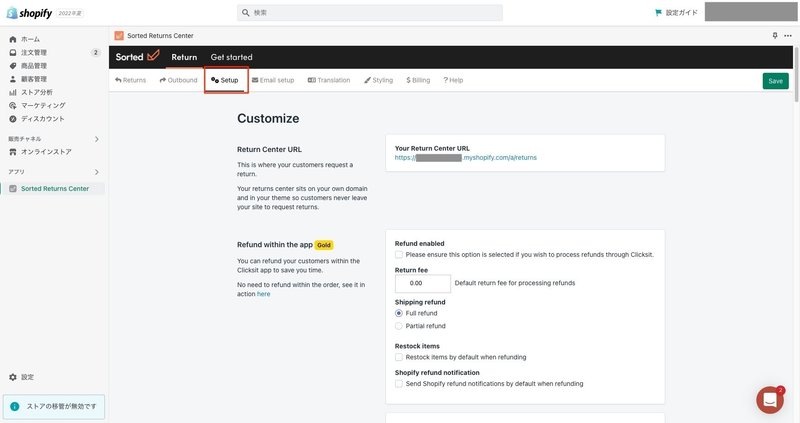
Task: Check Send Shopify refund notifications
Action: pos(399,384)
